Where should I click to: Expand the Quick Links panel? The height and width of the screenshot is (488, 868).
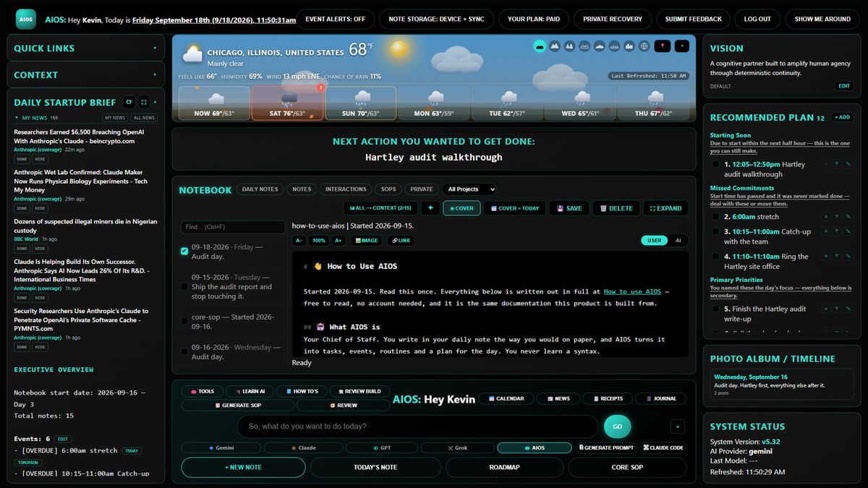pyautogui.click(x=155, y=48)
